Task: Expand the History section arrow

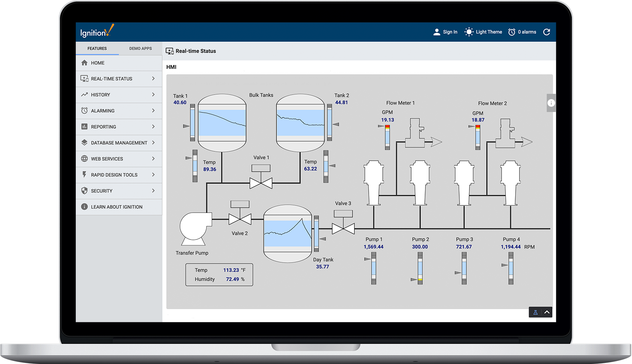Action: 153,95
